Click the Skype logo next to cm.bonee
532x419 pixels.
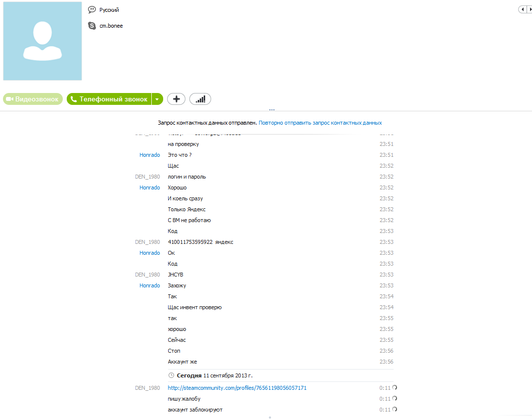[x=92, y=26]
